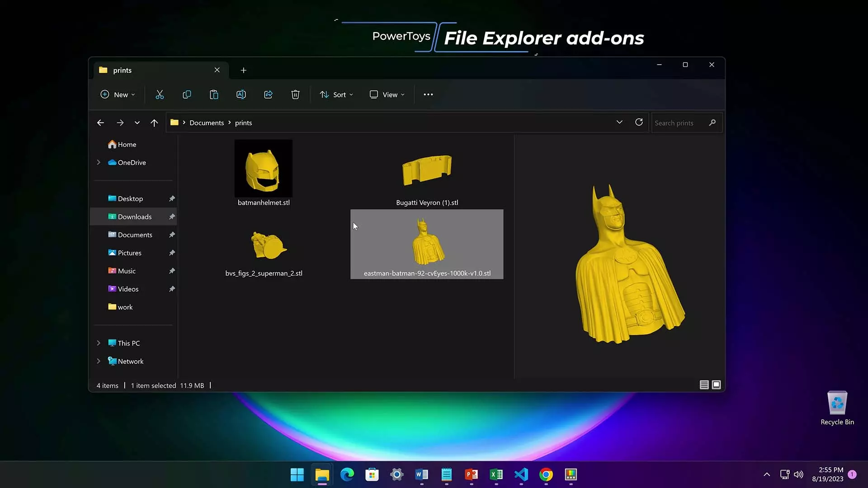Open Notepad icon in taskbar
Viewport: 868px width, 488px height.
click(447, 474)
